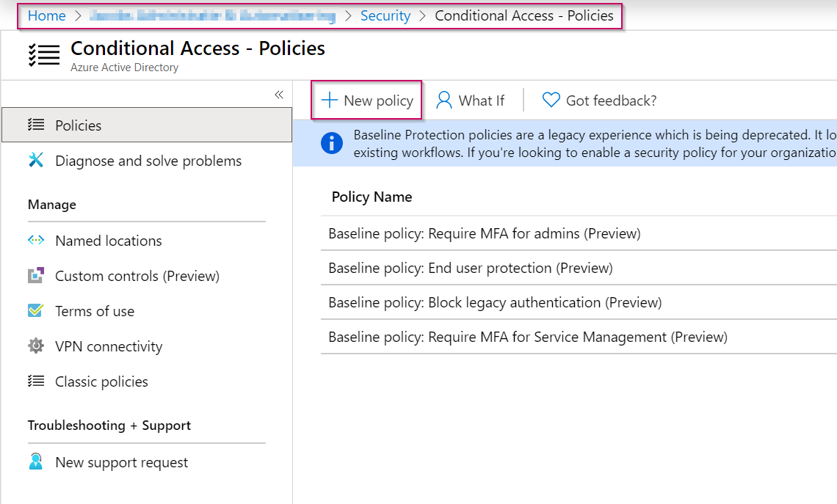Create a policy with New policy
This screenshot has height=504, width=837.
click(x=366, y=100)
